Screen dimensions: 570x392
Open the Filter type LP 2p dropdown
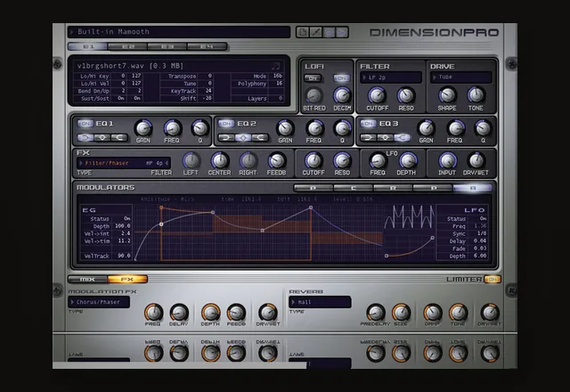[x=391, y=78]
